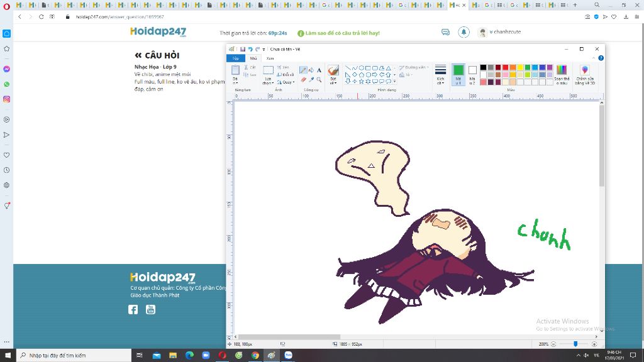Collapse the Paint ribbon with the caret

click(594, 58)
